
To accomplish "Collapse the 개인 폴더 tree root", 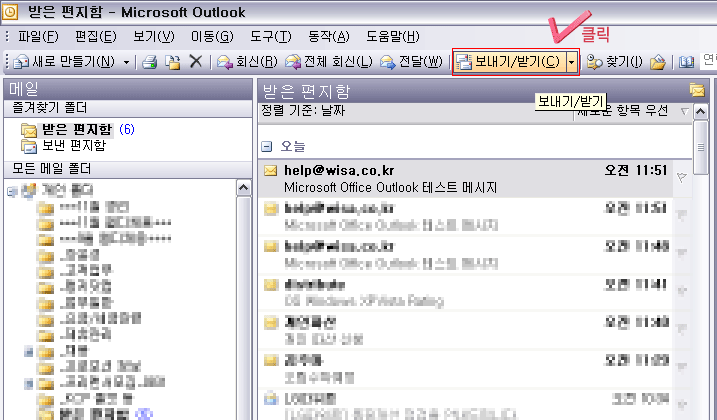I will [12, 191].
